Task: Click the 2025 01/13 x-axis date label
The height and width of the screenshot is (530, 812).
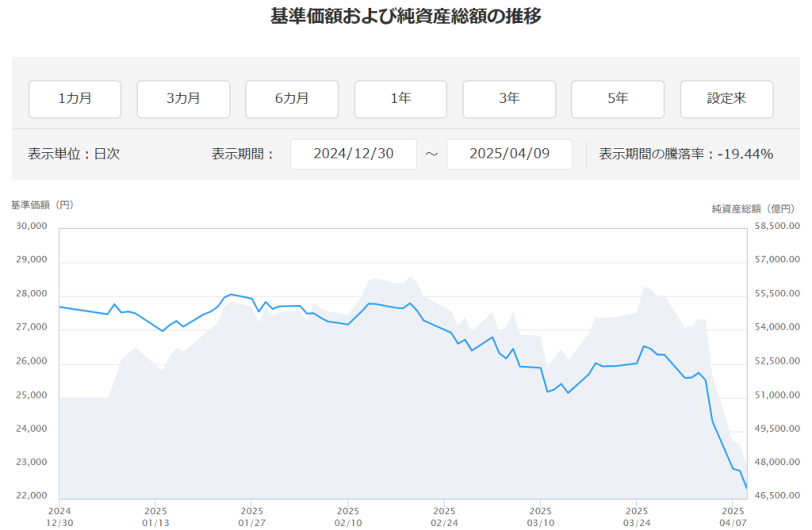Action: point(155,516)
